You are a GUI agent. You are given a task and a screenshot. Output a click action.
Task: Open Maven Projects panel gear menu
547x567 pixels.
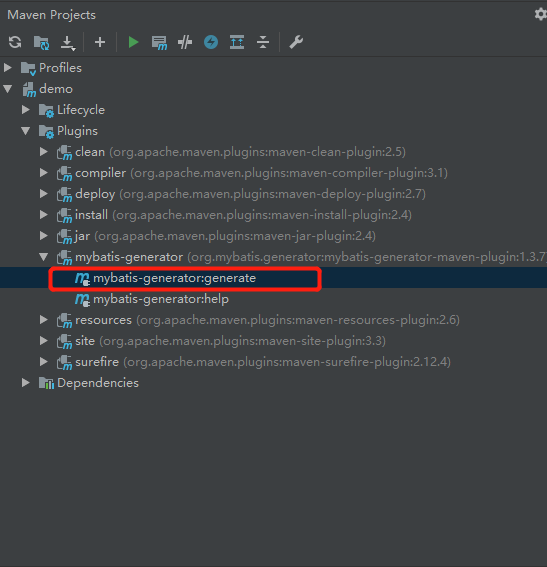click(540, 14)
